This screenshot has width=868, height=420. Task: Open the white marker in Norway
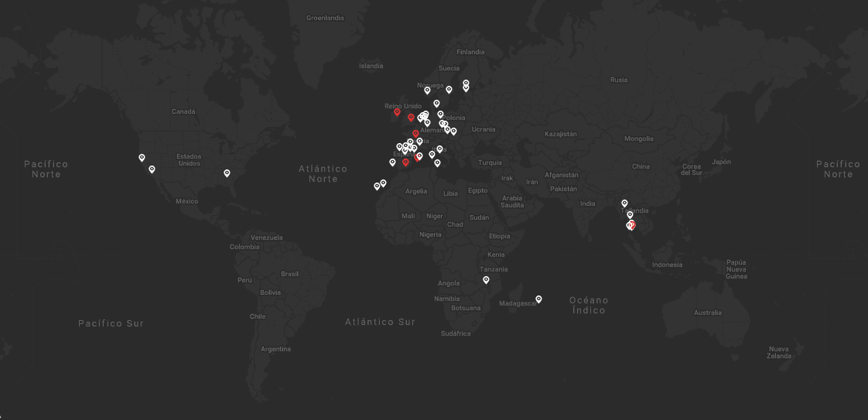tap(427, 90)
